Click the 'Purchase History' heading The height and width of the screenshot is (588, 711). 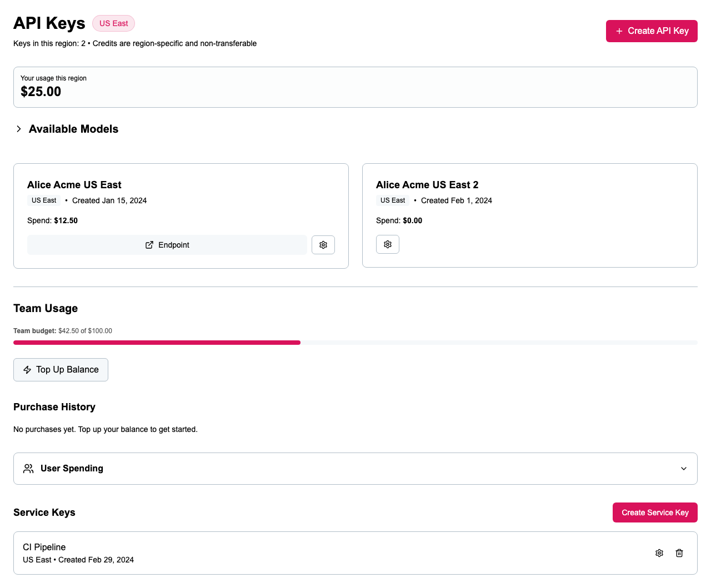(x=54, y=407)
